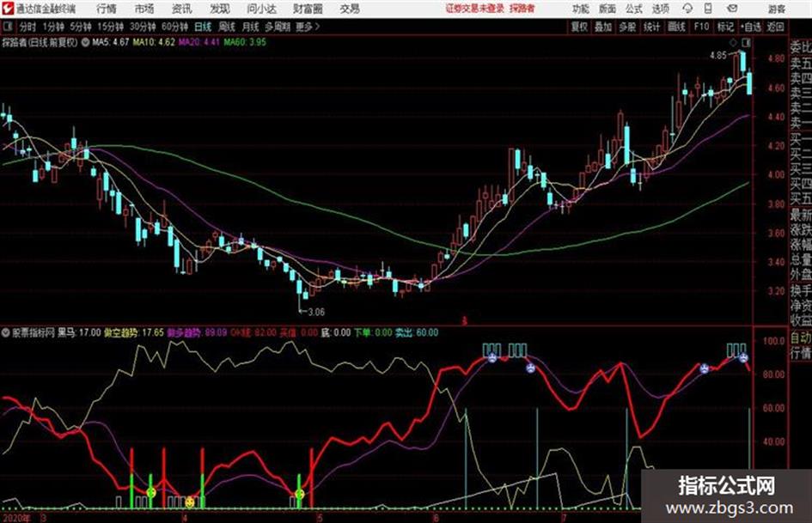This screenshot has height=523, width=812.
Task: Switch to the 周线 weekly tab
Action: pyautogui.click(x=227, y=27)
